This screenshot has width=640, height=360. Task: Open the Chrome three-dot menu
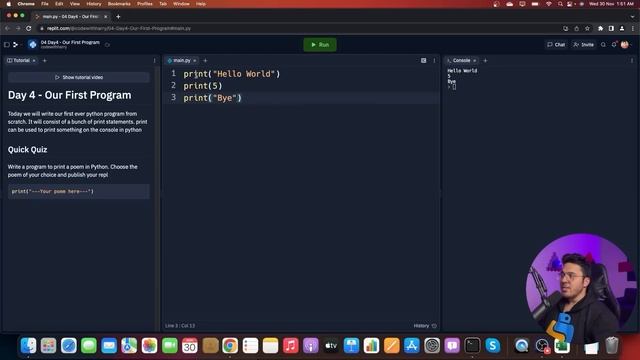[633, 28]
